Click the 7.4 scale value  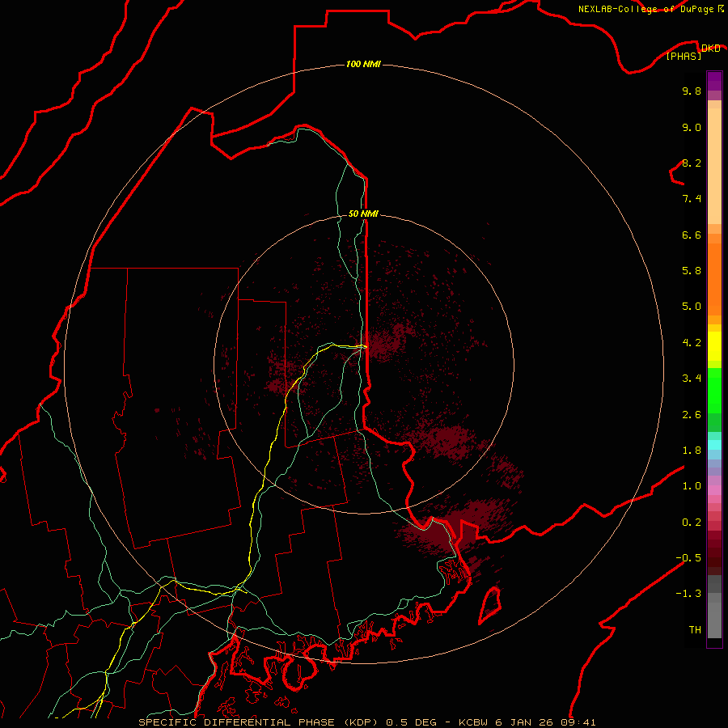click(x=692, y=199)
